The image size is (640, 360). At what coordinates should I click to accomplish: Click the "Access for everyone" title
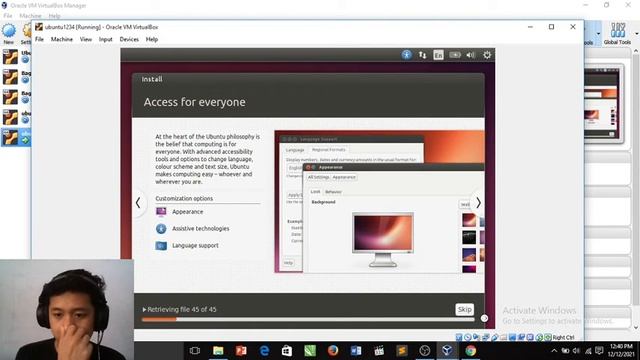(x=194, y=102)
